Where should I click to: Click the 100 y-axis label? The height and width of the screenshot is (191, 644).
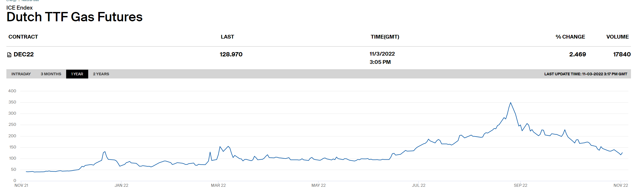coord(12,158)
